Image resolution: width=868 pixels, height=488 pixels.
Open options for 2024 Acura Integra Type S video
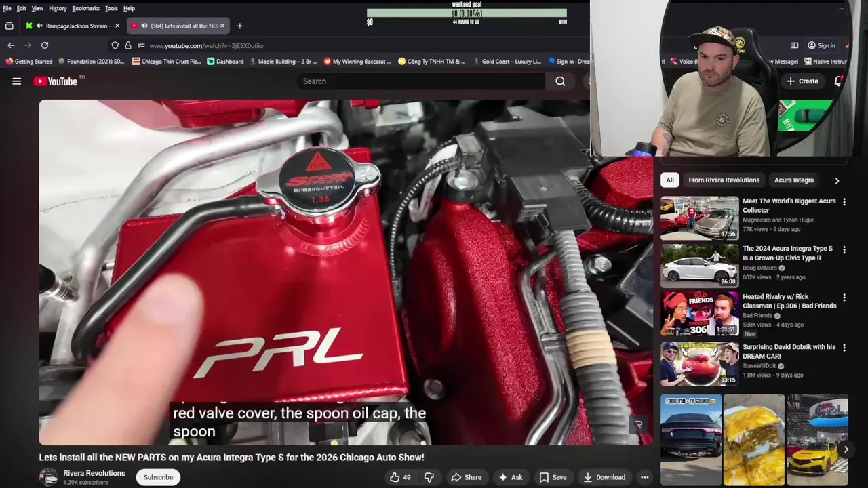[844, 250]
